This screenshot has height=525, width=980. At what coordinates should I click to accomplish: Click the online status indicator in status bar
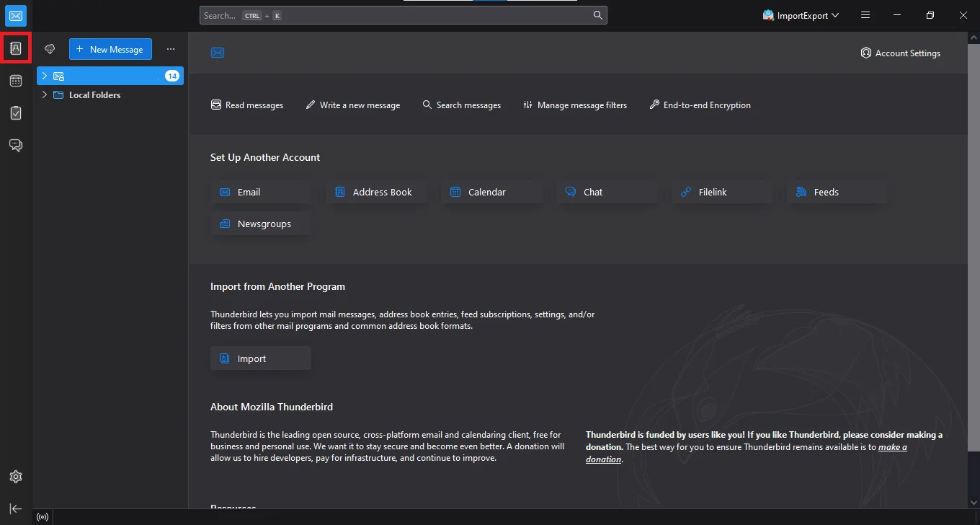coord(43,517)
